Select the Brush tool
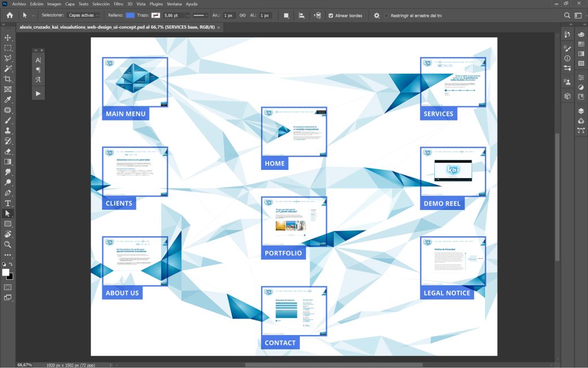Viewport: 588px width, 368px height. (7, 121)
